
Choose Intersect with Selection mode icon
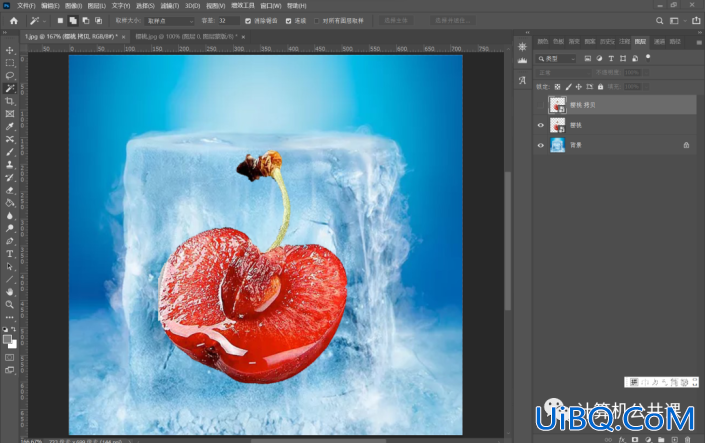pyautogui.click(x=98, y=21)
